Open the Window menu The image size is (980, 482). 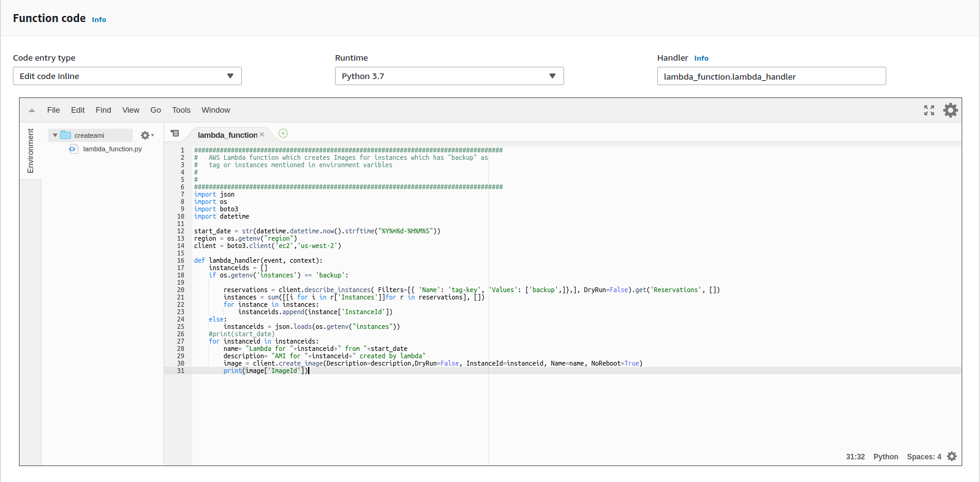(x=216, y=110)
